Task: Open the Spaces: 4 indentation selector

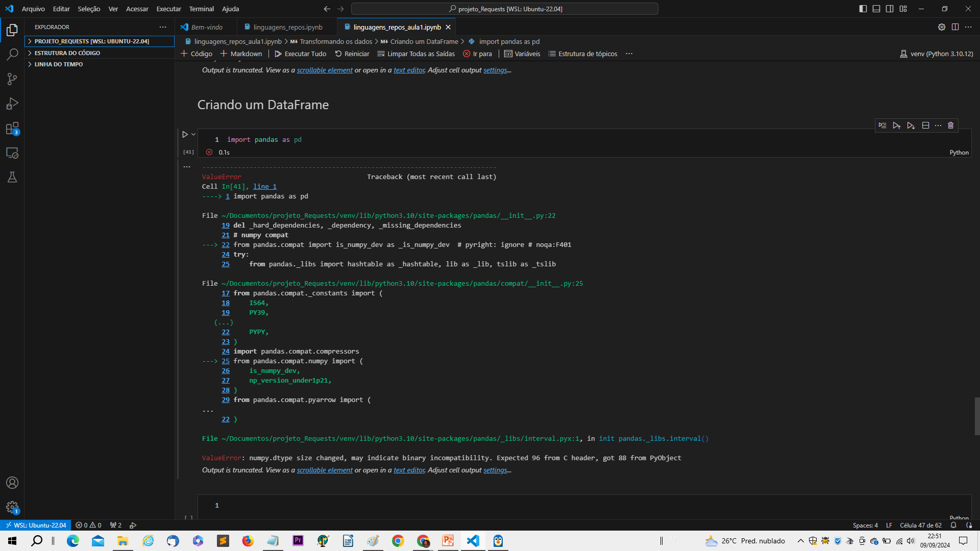Action: click(865, 525)
